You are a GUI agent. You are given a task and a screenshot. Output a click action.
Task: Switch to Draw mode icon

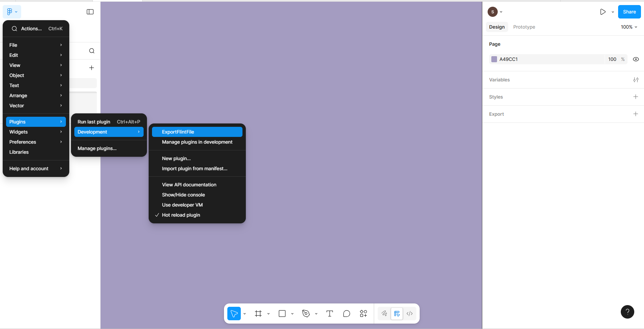[x=384, y=314]
